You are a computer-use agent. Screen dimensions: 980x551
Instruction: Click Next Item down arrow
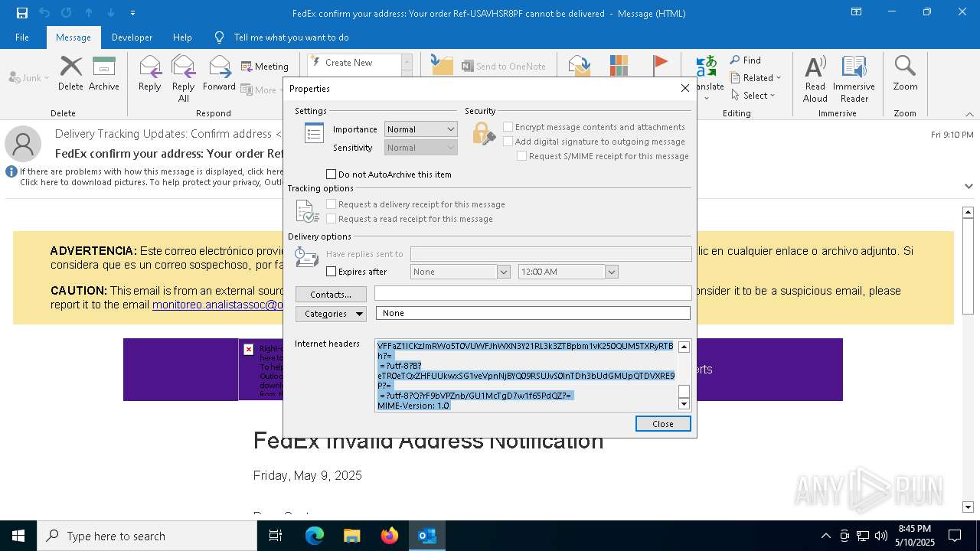(111, 13)
